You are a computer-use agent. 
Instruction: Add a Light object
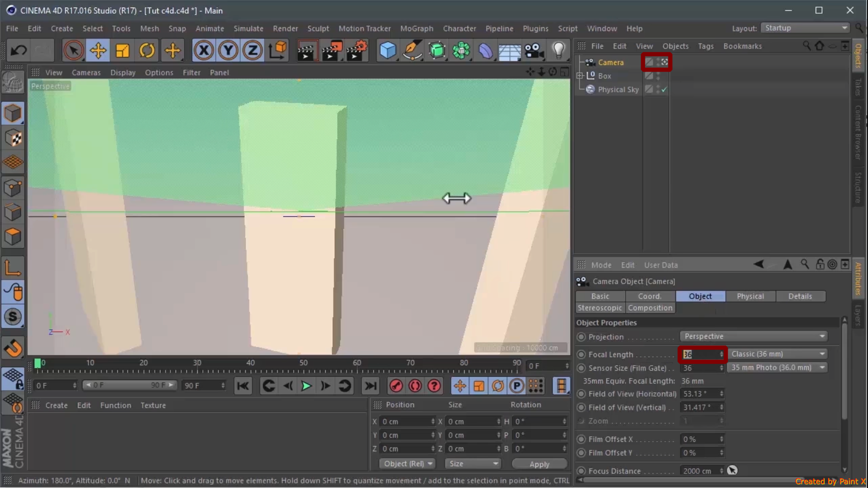point(559,50)
